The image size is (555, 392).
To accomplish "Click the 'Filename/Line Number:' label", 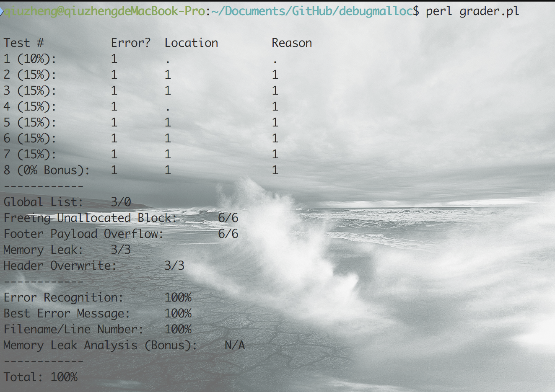I will point(74,329).
